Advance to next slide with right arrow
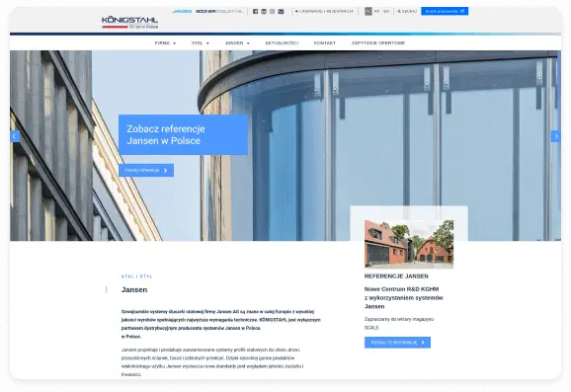571x392 pixels. click(556, 136)
